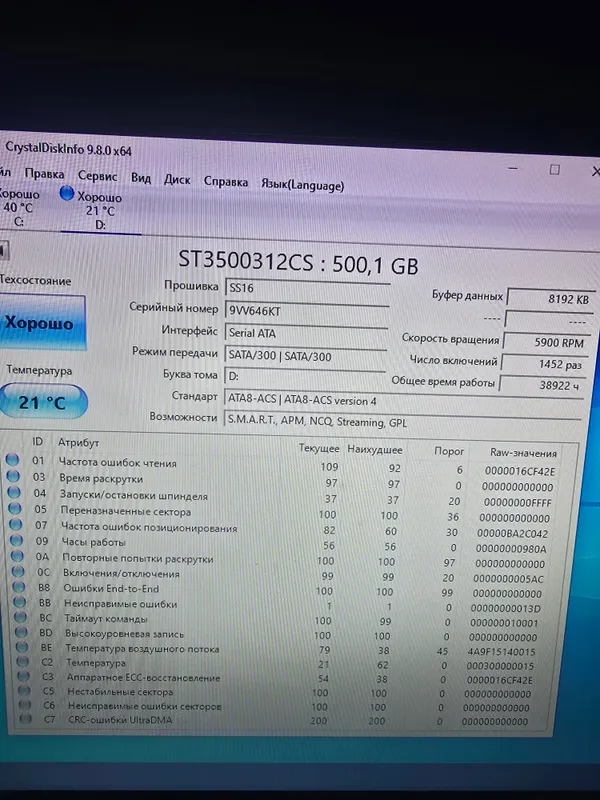
Task: Minimize the CrystalDiskInfo window
Action: (x=513, y=168)
